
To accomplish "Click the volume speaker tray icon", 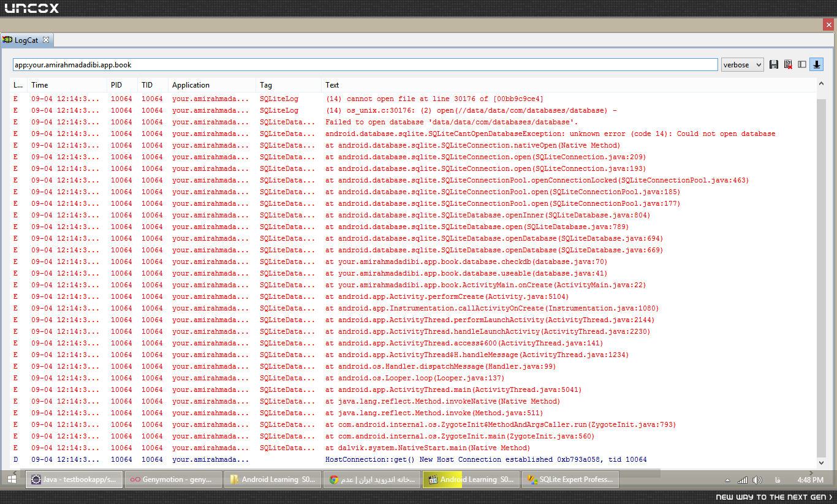I will 757,480.
